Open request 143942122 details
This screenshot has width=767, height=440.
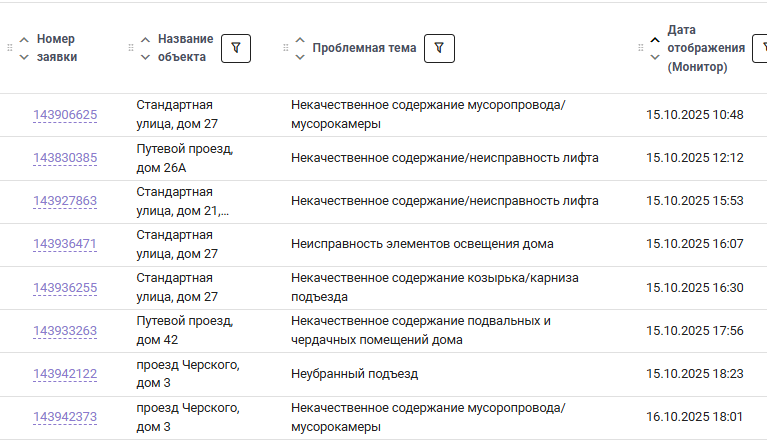(65, 374)
